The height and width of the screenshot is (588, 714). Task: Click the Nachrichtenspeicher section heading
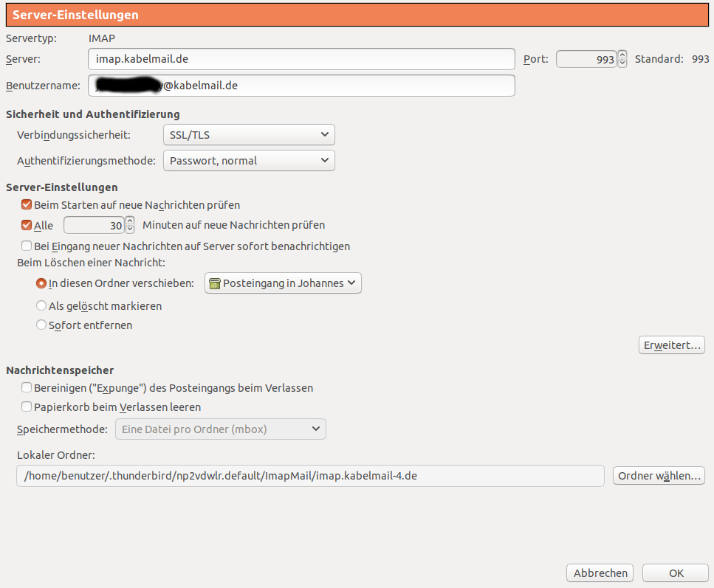point(60,370)
